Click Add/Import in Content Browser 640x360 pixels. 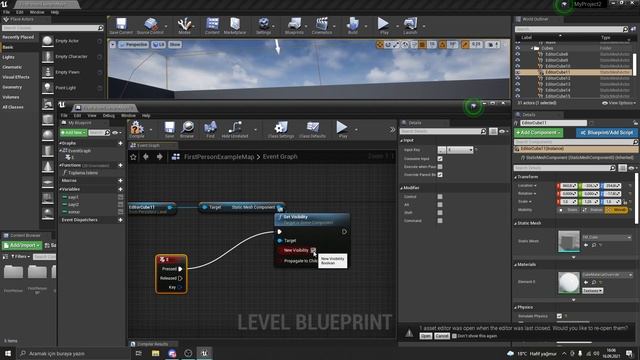(22, 245)
